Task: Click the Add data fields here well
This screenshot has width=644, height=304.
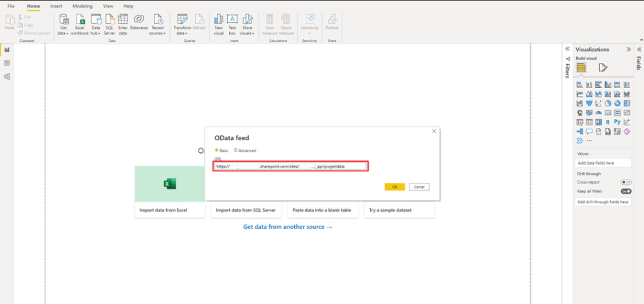Action: tap(603, 163)
